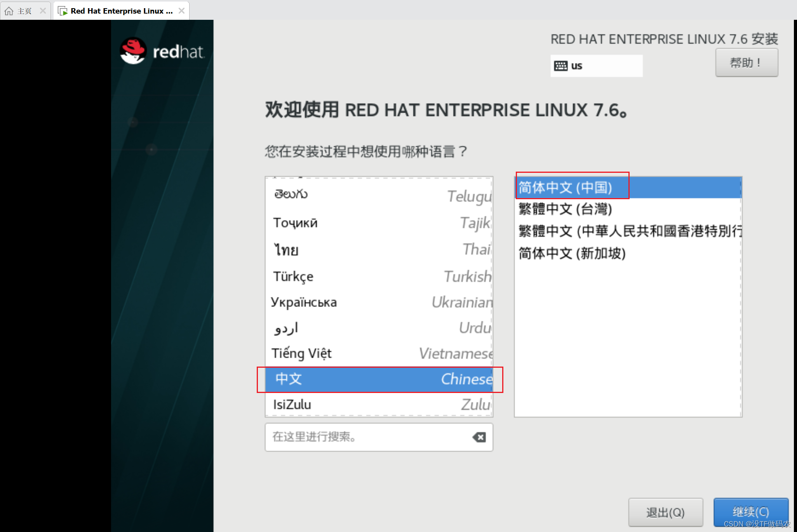Close the 主页 tab
This screenshot has height=532, width=797.
click(43, 11)
